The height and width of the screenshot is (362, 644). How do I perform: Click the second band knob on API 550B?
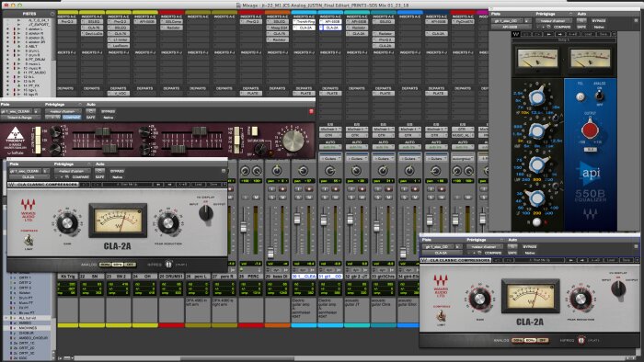point(536,131)
